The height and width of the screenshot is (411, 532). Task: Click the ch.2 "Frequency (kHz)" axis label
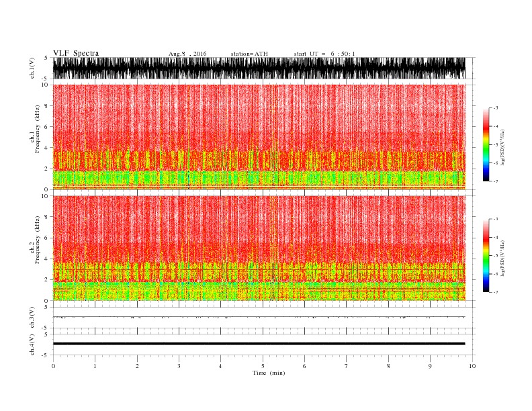[37, 239]
